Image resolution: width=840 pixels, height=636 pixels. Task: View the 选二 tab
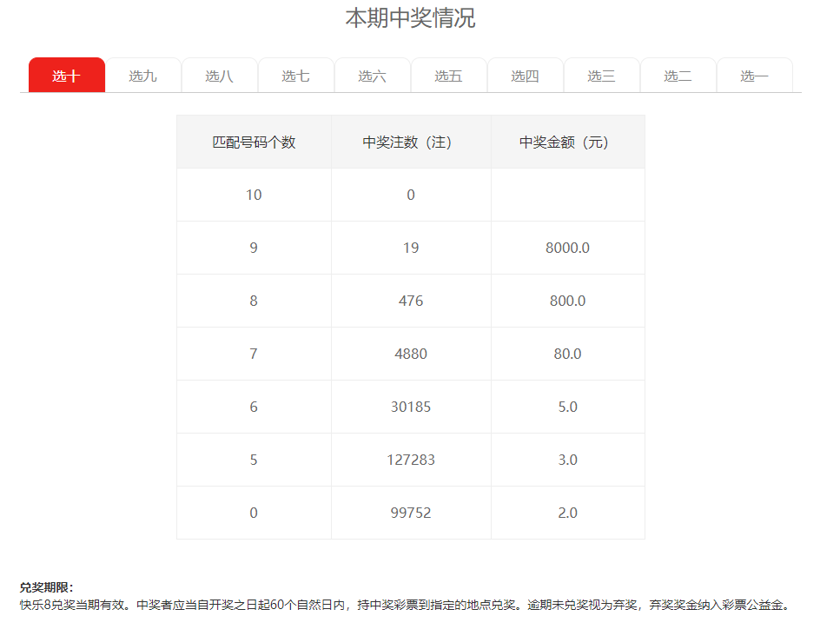(678, 76)
